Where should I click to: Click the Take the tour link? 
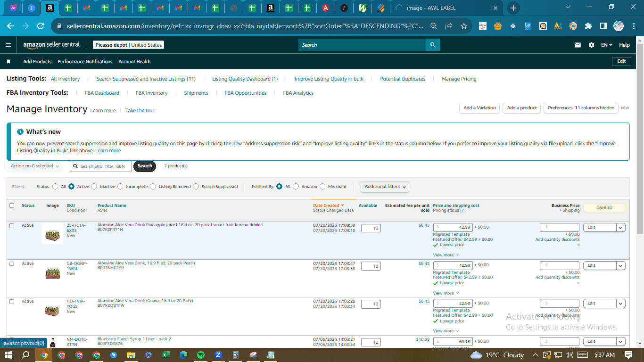click(x=140, y=111)
